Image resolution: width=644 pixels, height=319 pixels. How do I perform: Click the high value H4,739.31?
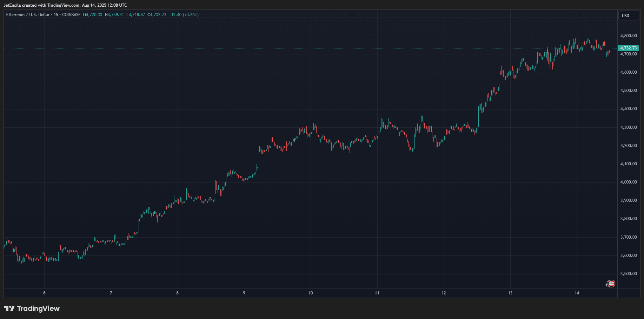[x=114, y=15]
